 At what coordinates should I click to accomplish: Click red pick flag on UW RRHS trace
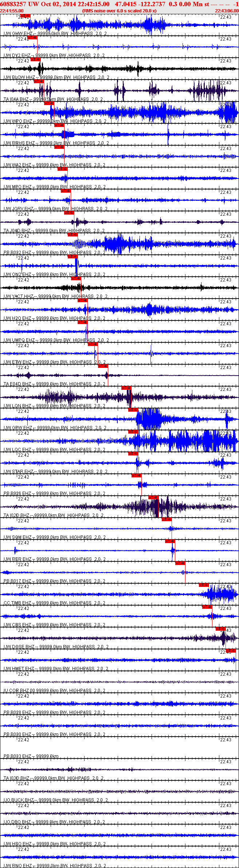tap(59, 125)
